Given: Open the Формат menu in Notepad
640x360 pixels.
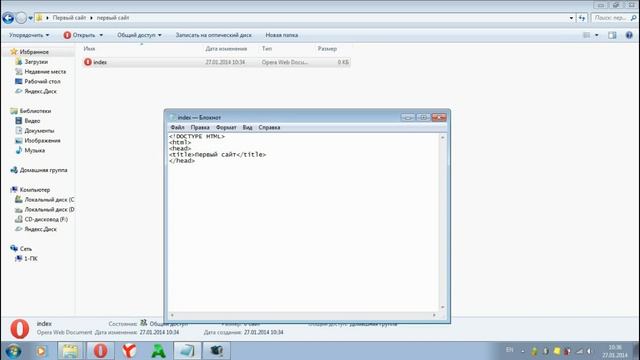Looking at the screenshot, I should click(x=226, y=127).
